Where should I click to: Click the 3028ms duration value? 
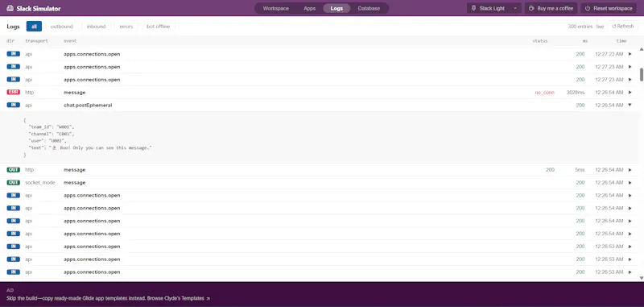[x=575, y=93]
